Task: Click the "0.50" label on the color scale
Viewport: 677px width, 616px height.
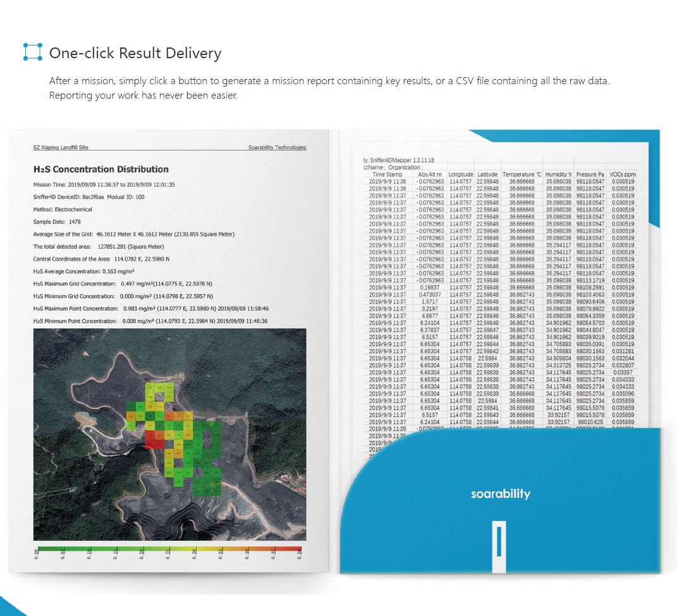Action: tap(299, 554)
